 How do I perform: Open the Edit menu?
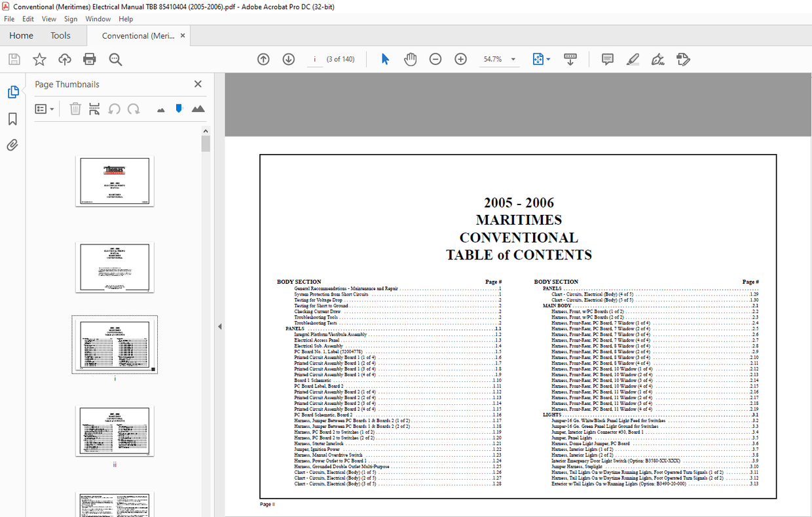[x=28, y=18]
